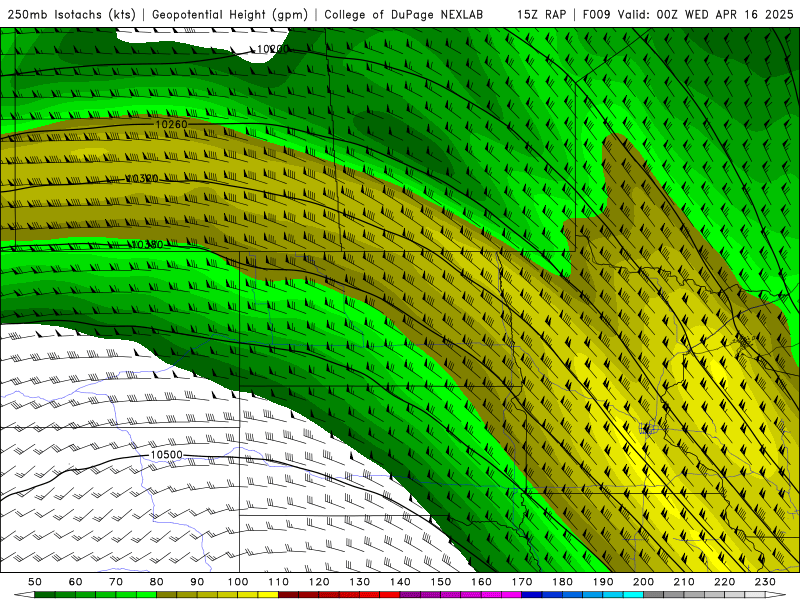Click the 80 value on the color scale
This screenshot has height=600, width=800.
[x=157, y=582]
